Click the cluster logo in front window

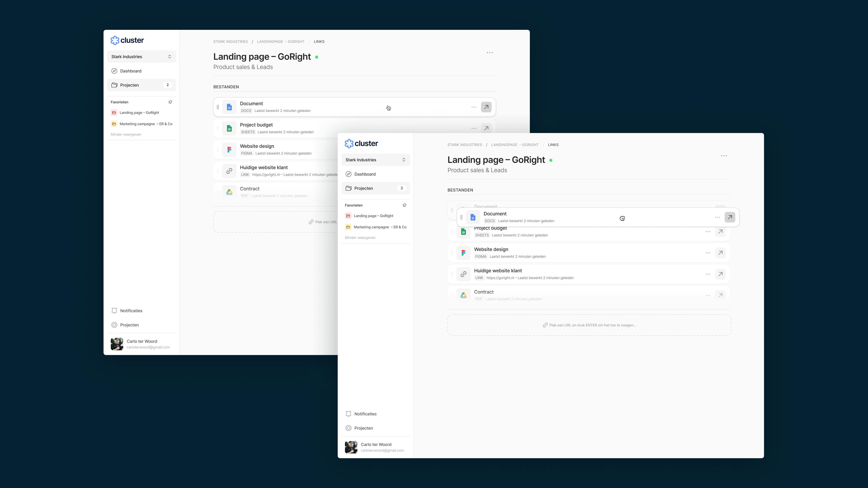pyautogui.click(x=361, y=143)
